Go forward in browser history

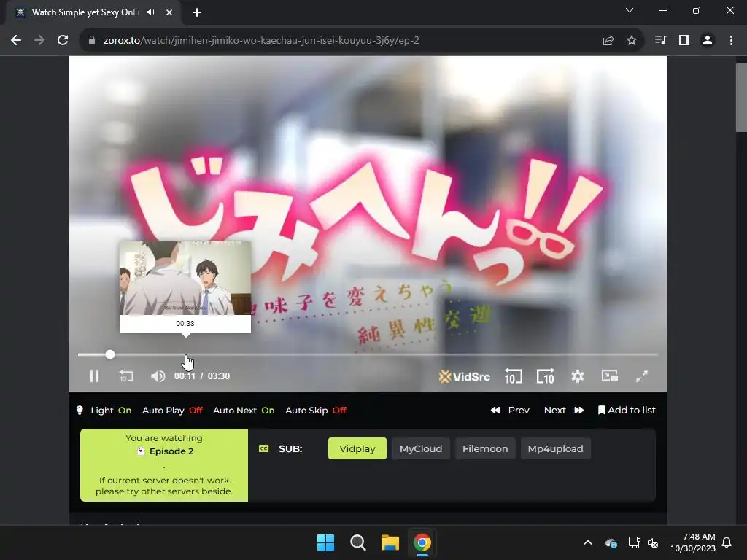(x=39, y=41)
